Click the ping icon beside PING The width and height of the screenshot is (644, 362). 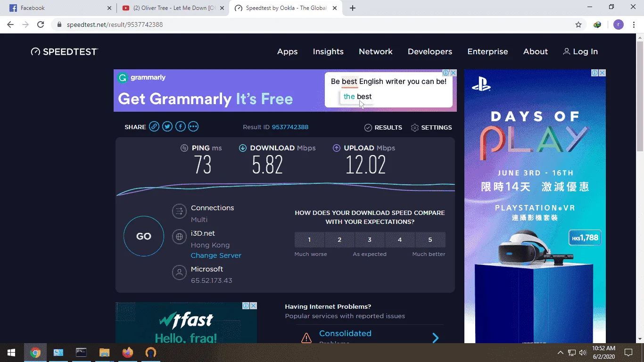tap(184, 148)
